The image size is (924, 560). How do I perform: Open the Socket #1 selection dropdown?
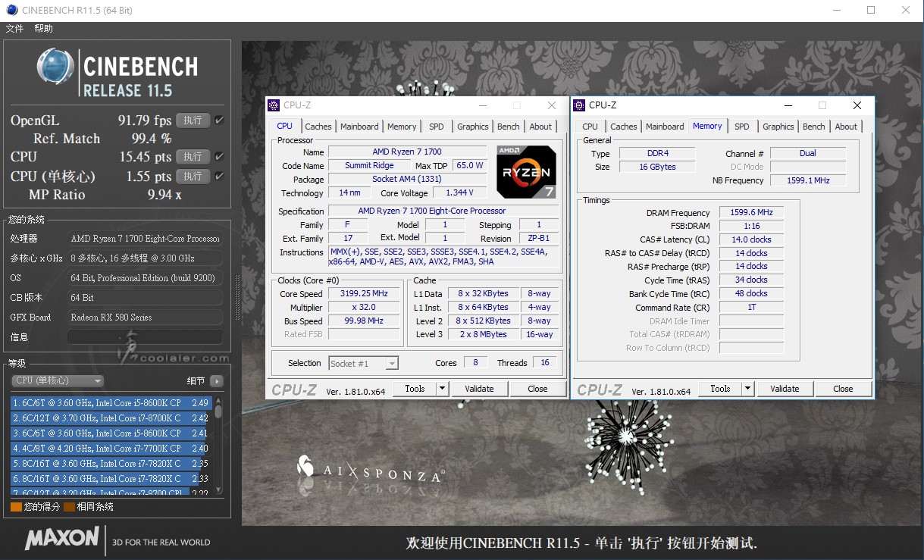pyautogui.click(x=363, y=364)
